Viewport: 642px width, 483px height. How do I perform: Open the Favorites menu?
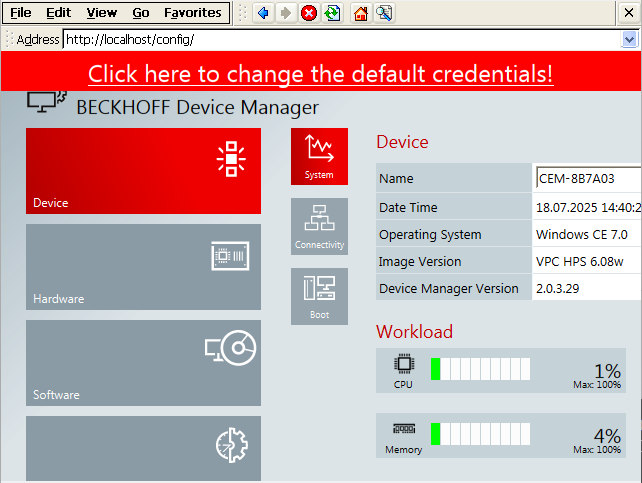(x=192, y=13)
